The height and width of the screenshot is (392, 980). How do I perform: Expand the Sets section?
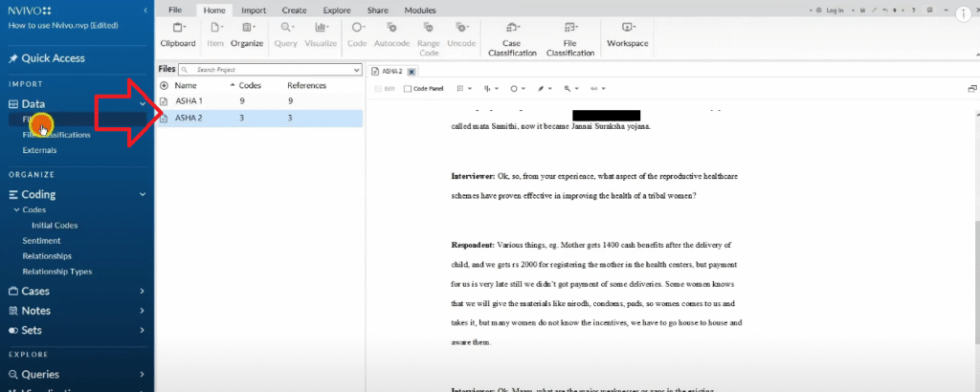point(143,330)
